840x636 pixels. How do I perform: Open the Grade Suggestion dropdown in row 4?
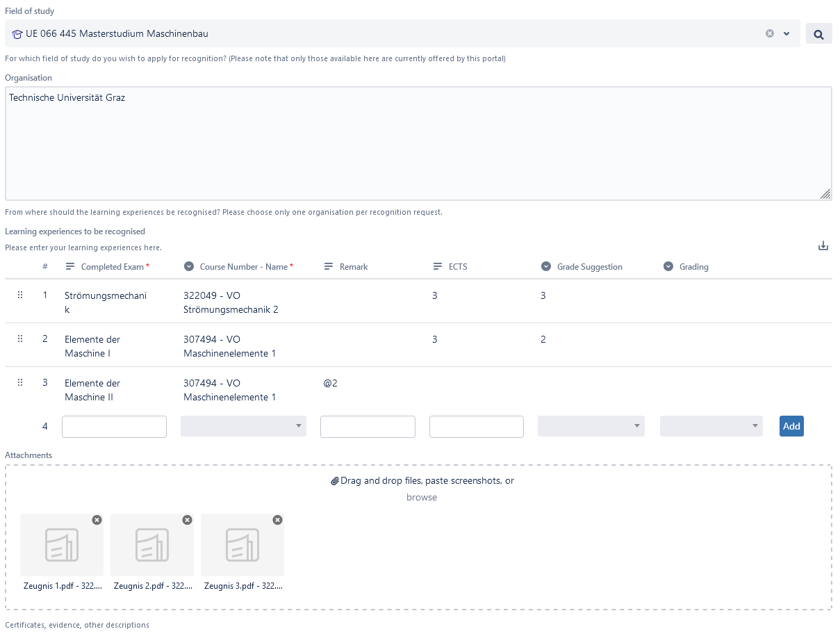591,426
